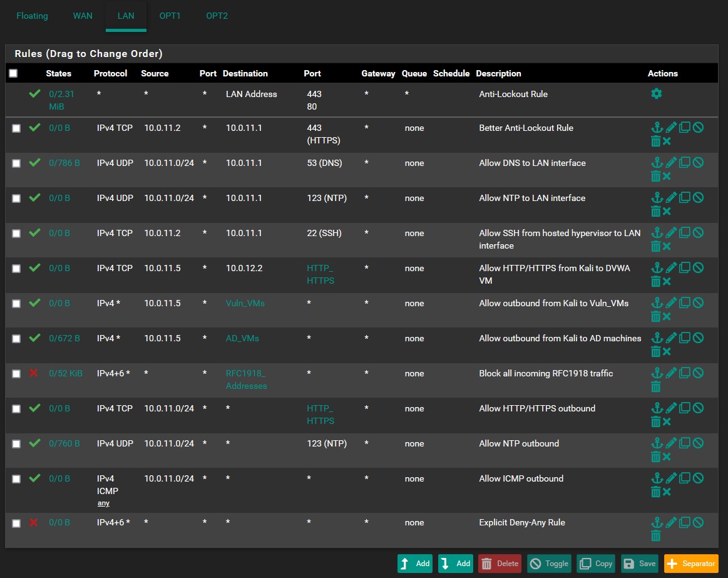Click the anchor icon on Allow NTP outbound row
Image resolution: width=728 pixels, height=578 pixels.
pyautogui.click(x=657, y=443)
